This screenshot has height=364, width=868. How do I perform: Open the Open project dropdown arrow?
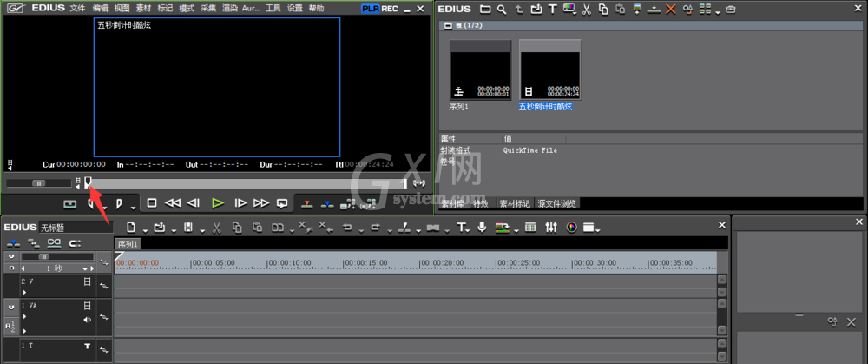pos(174,230)
